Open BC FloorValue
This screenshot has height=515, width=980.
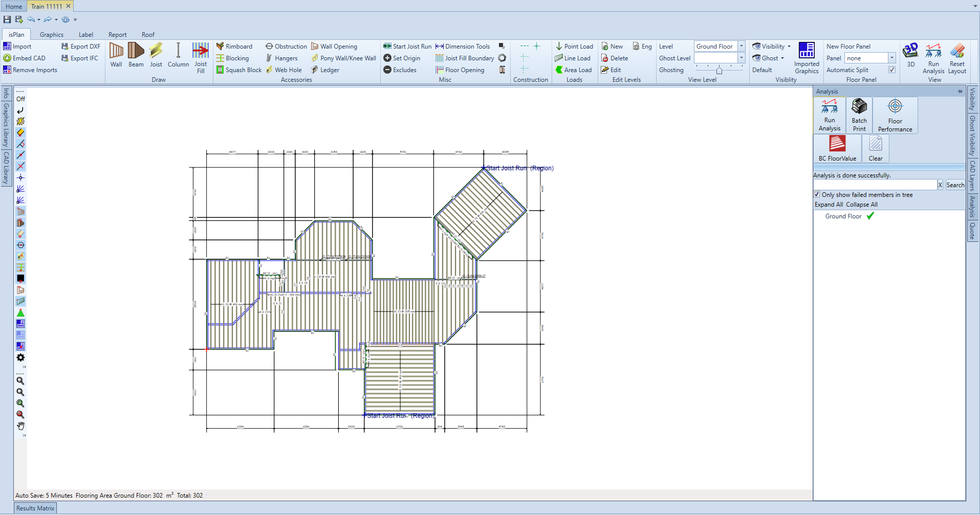pos(837,148)
